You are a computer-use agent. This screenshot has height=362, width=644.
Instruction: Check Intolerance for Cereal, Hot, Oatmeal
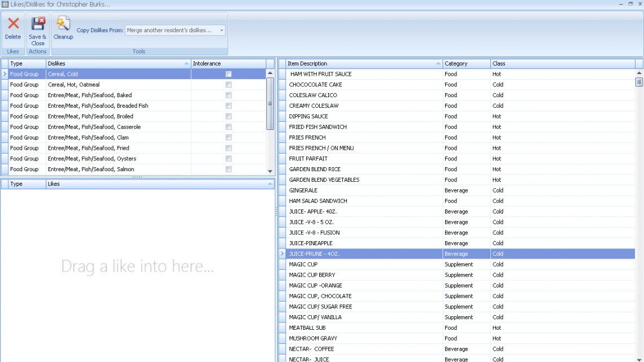click(x=228, y=85)
